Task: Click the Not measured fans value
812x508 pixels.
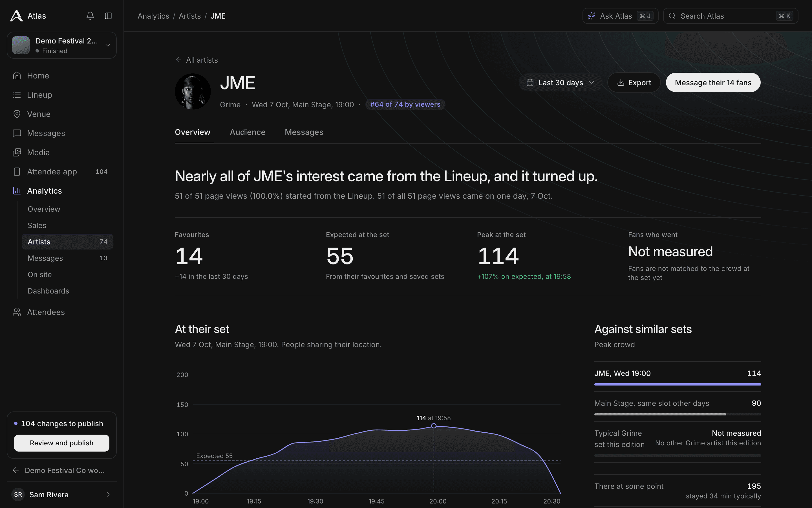Action: tap(670, 252)
